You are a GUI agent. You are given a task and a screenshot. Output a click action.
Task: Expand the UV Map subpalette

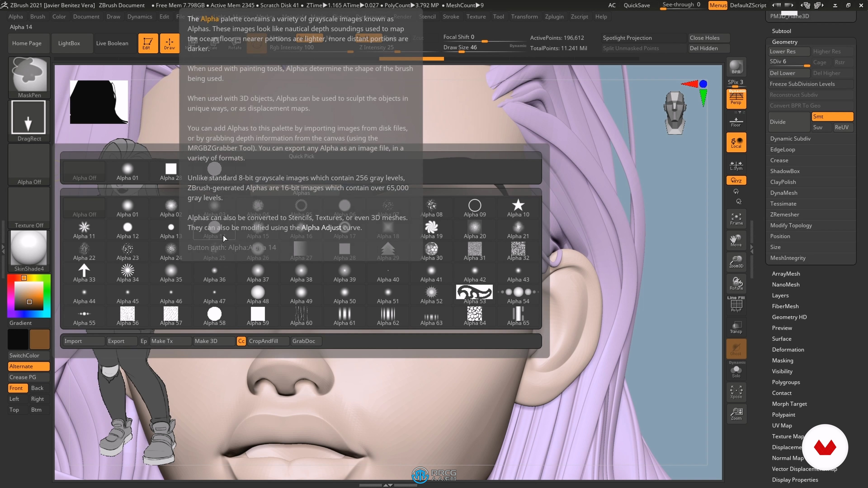782,425
